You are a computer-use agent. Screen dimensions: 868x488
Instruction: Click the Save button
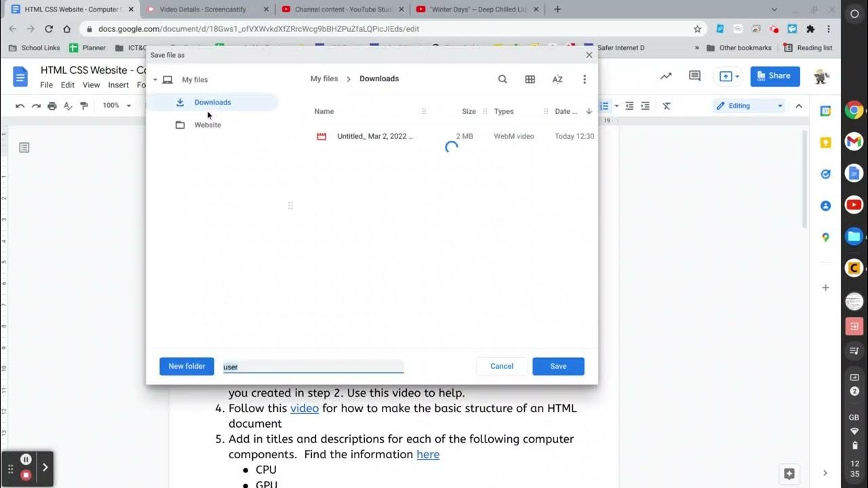(558, 366)
